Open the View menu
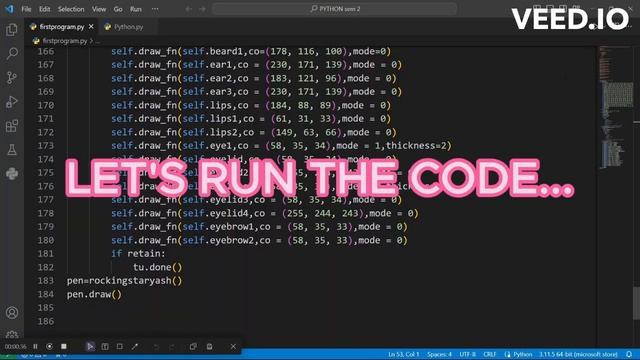The image size is (640, 360). click(99, 9)
